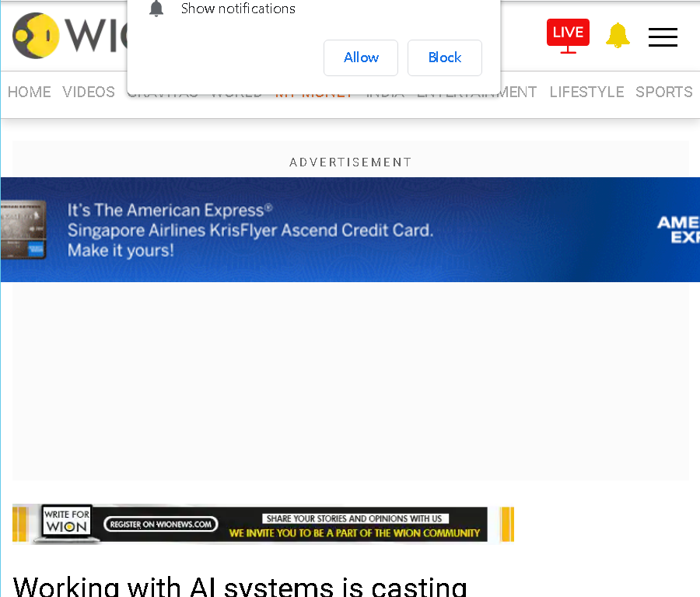Click the credit card image in ad
Screen dimensions: 700x597
[x=23, y=230]
